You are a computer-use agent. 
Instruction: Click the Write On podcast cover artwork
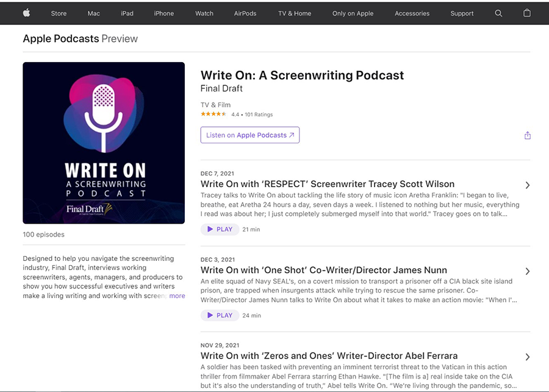(x=104, y=143)
